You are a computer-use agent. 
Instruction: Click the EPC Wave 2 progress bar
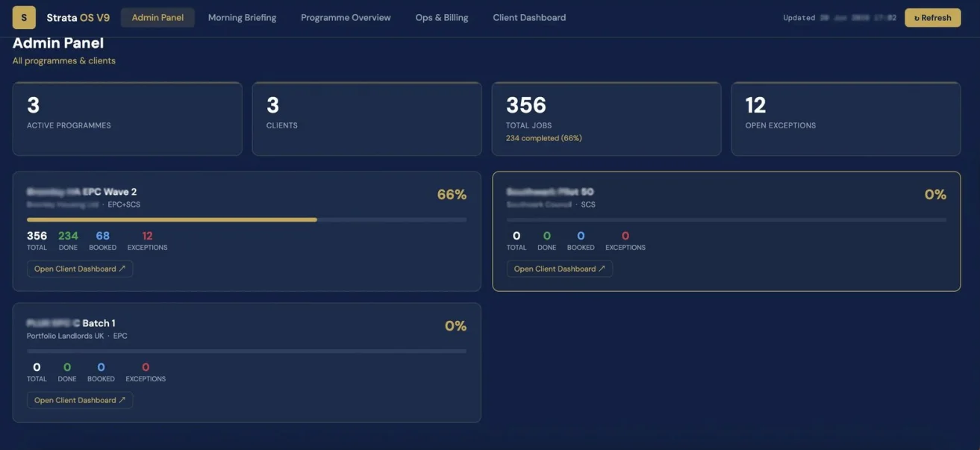(x=246, y=219)
